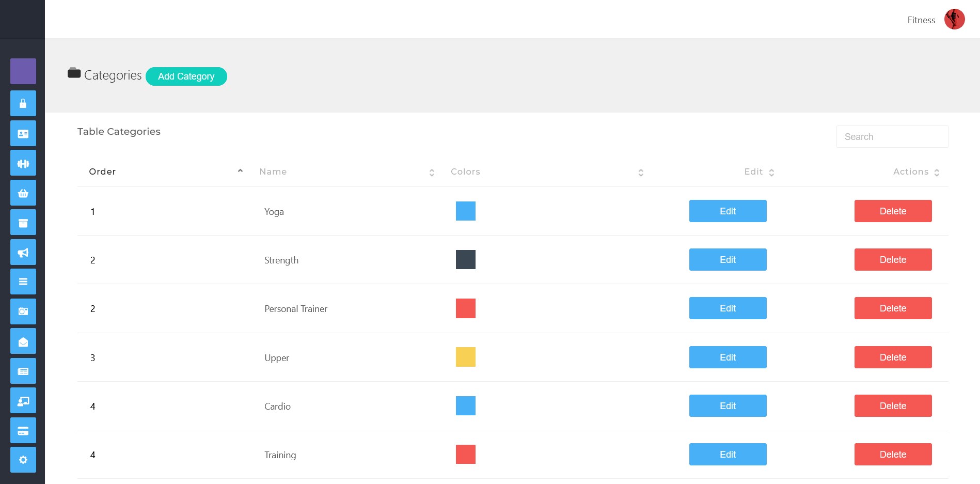The width and height of the screenshot is (980, 484).
Task: Click the ID card members icon
Action: click(23, 133)
